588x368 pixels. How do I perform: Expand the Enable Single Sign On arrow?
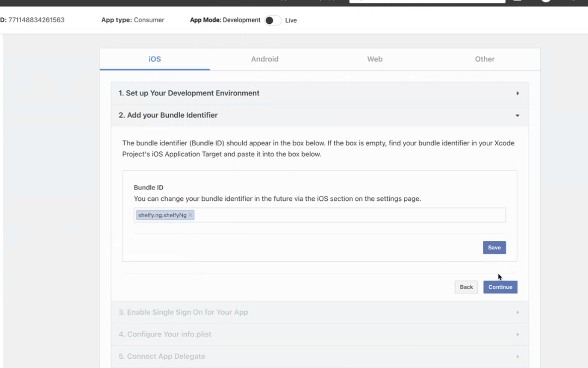[x=517, y=312]
